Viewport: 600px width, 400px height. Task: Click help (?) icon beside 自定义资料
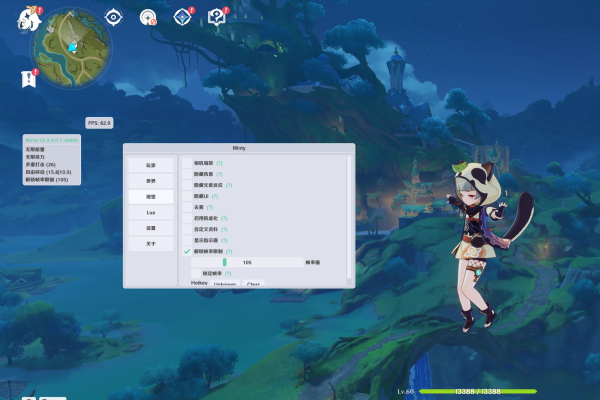[224, 230]
